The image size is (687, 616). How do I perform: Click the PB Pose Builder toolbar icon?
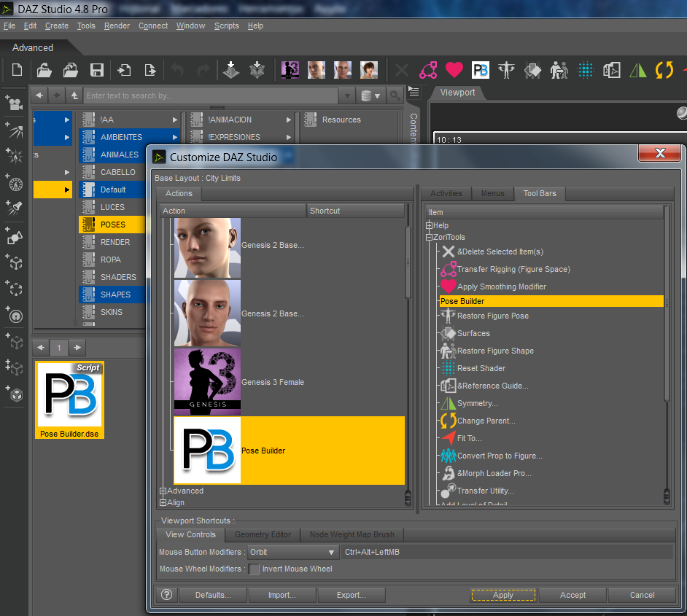[481, 70]
